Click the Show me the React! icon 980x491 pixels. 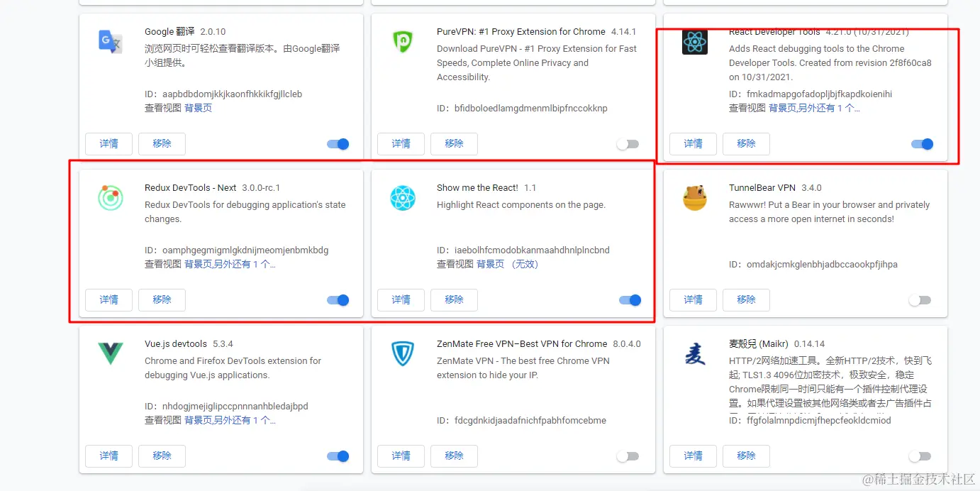tap(403, 198)
